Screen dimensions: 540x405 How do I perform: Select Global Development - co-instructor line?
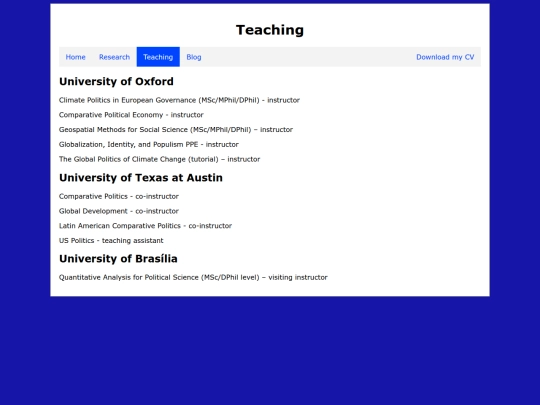119,211
